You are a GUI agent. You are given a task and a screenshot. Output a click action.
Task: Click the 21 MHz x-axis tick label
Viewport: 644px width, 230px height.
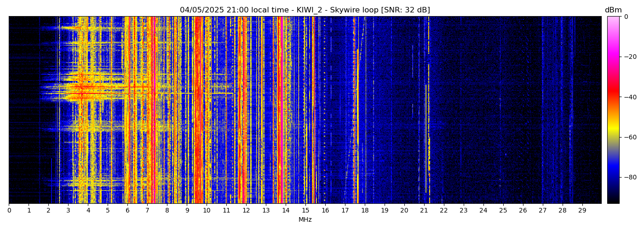[424, 211]
